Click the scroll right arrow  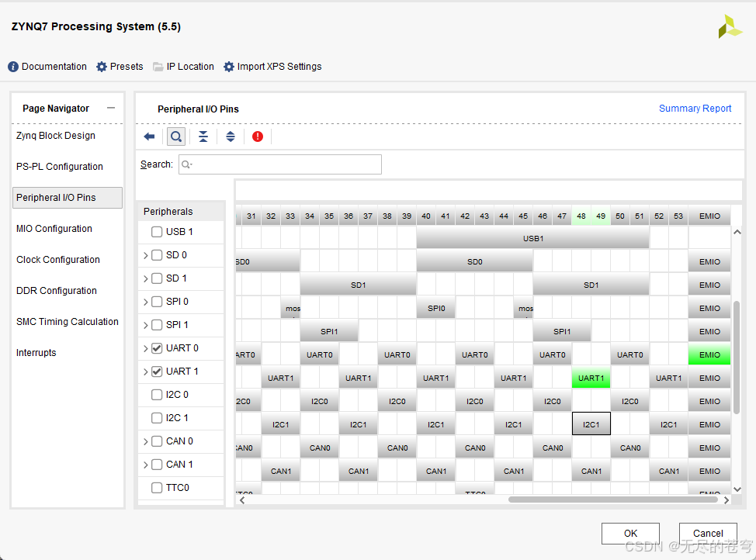tap(726, 500)
